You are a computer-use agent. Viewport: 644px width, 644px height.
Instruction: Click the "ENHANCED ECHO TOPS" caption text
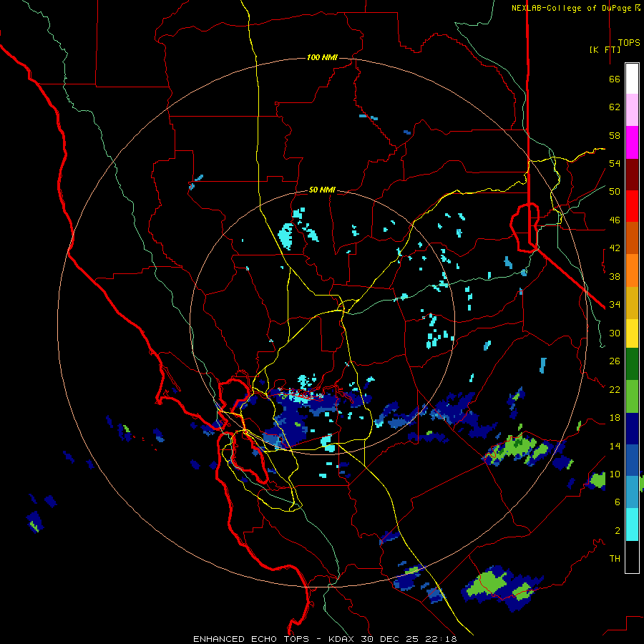click(x=251, y=639)
